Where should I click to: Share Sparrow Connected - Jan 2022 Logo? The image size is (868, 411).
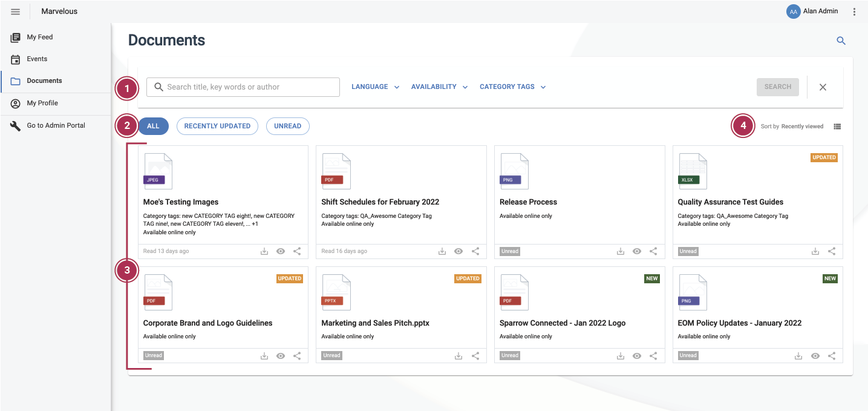(653, 356)
